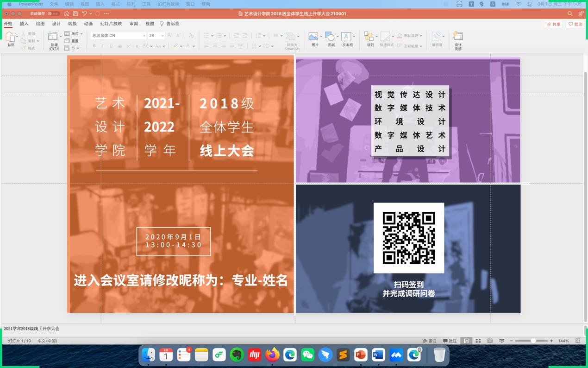Expand the 版式 layout dropdown
This screenshot has height=368, width=588.
(x=74, y=34)
